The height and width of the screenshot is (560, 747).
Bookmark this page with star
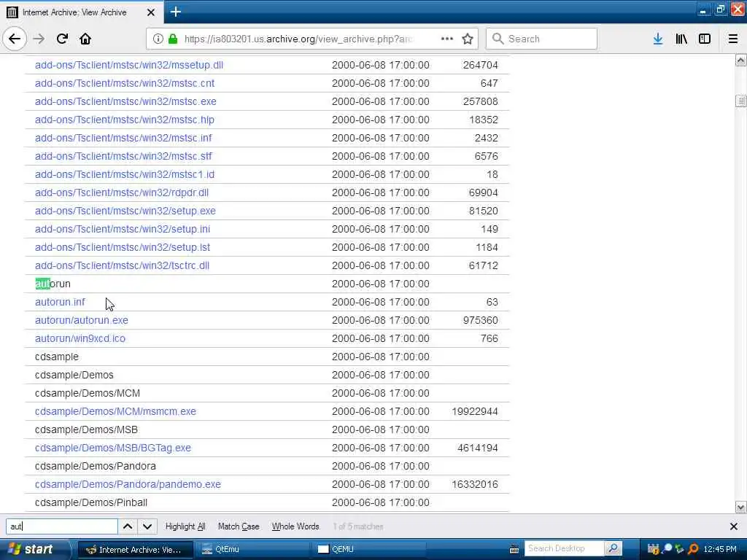tap(468, 39)
